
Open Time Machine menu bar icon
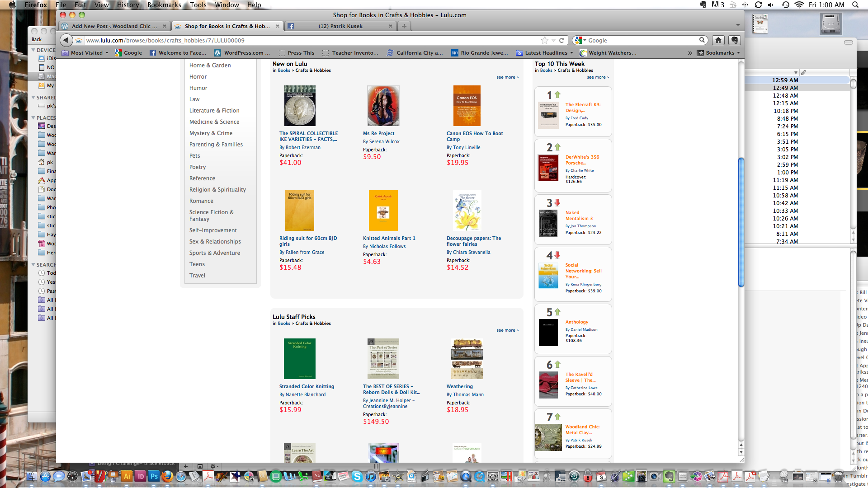click(786, 5)
